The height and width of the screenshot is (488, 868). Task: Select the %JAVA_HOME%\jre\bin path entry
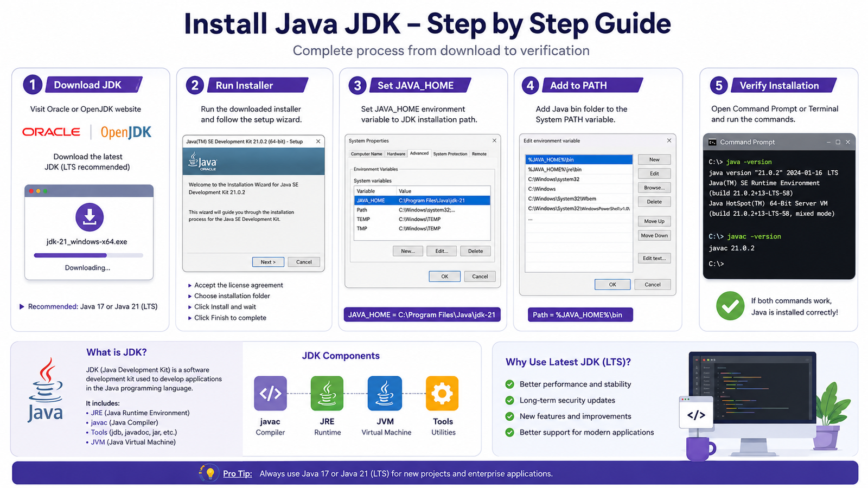579,169
